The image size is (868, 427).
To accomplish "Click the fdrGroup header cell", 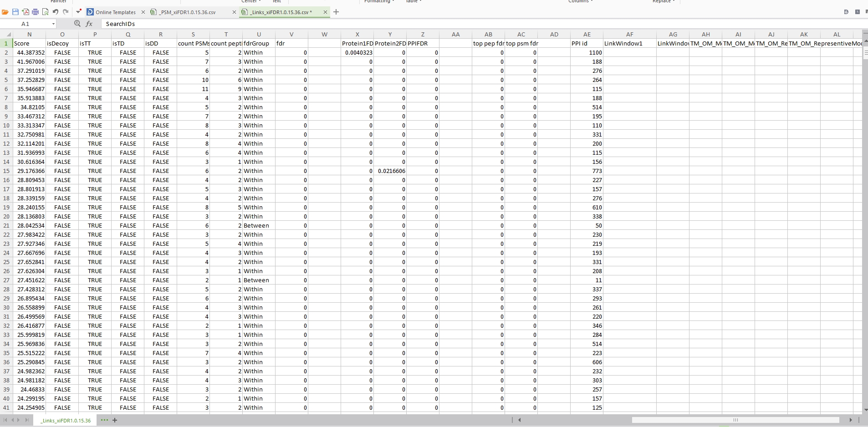I will pyautogui.click(x=259, y=44).
